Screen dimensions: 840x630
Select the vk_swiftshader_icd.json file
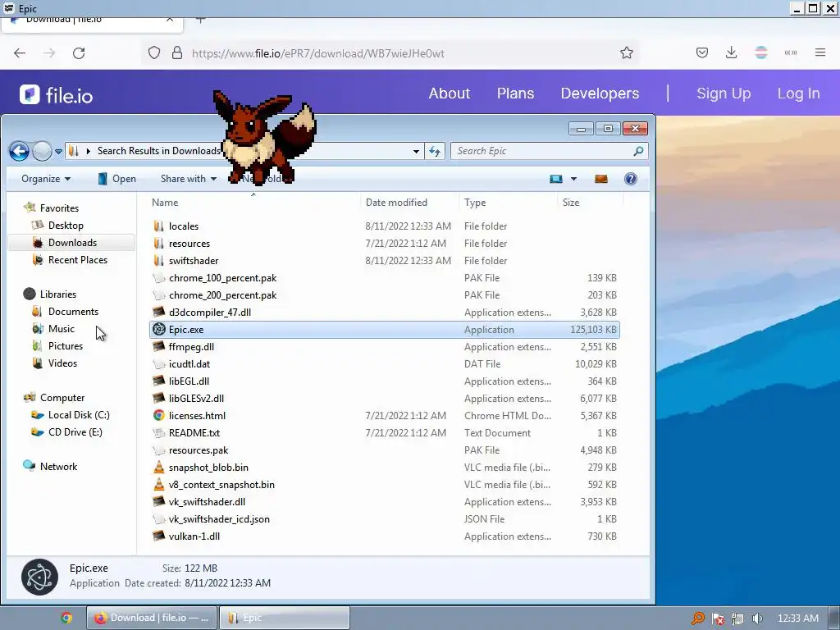tap(219, 519)
